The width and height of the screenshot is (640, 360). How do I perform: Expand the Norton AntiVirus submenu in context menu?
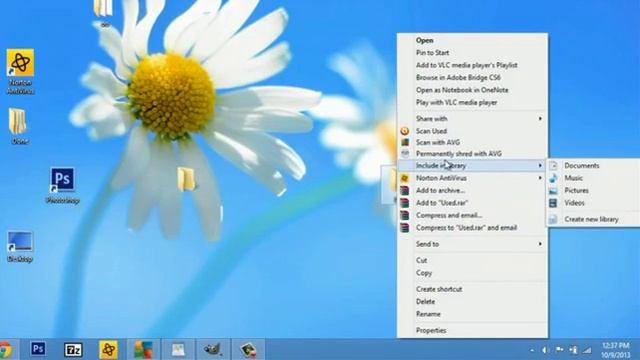472,178
